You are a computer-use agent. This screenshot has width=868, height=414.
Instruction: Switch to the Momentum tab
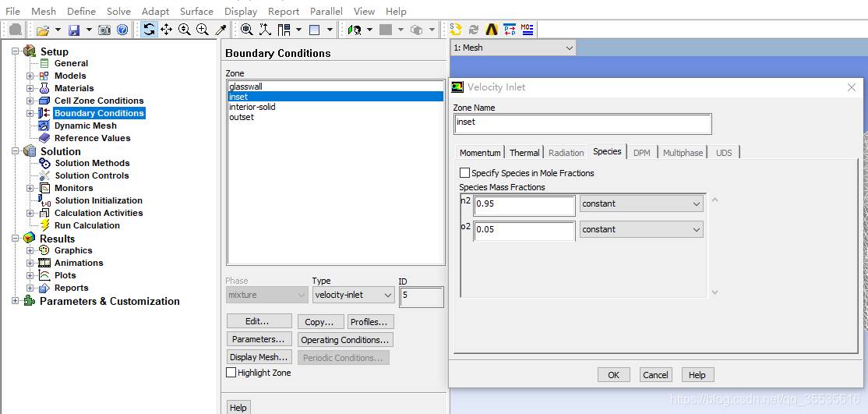480,152
